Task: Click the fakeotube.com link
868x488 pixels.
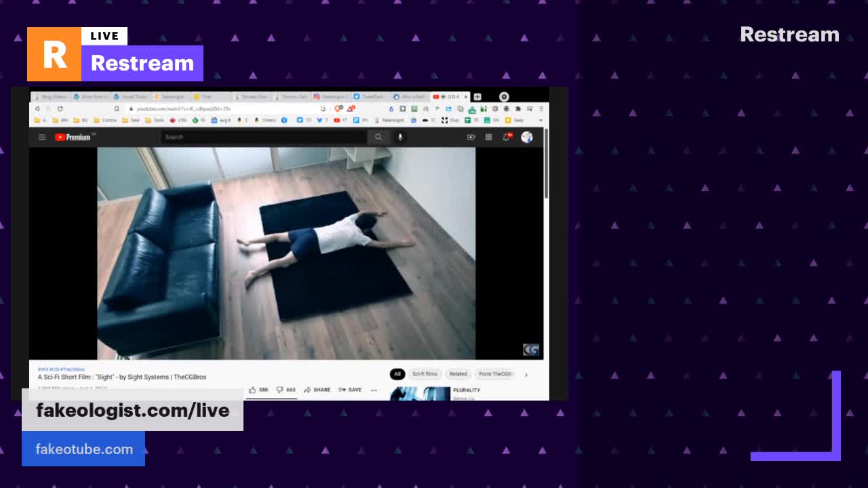Action: [x=84, y=449]
